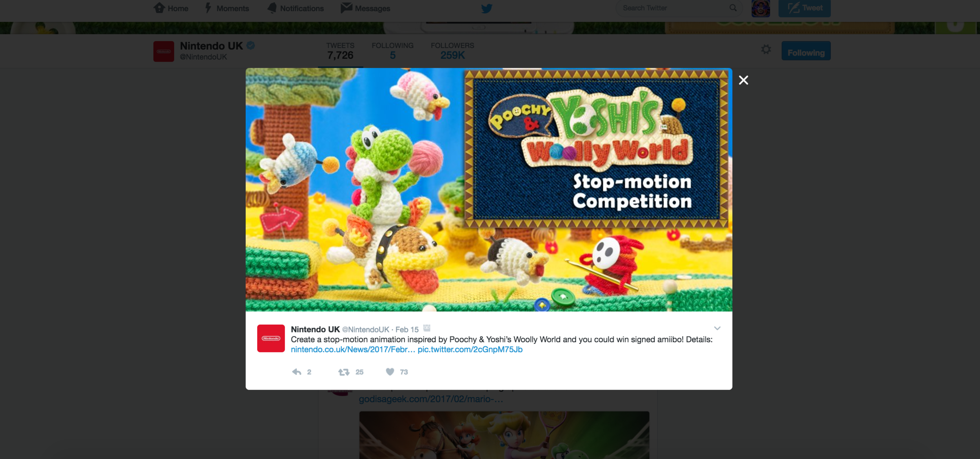Viewport: 980px width, 459px height.
Task: Go to Moments
Action: point(227,8)
